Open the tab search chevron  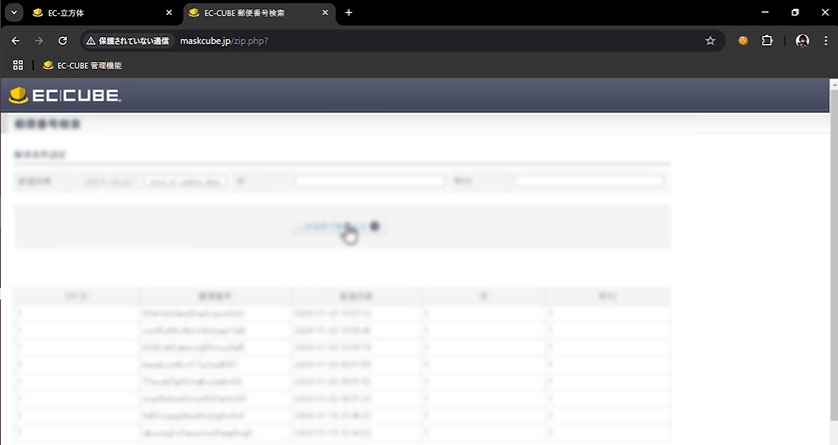pos(14,13)
